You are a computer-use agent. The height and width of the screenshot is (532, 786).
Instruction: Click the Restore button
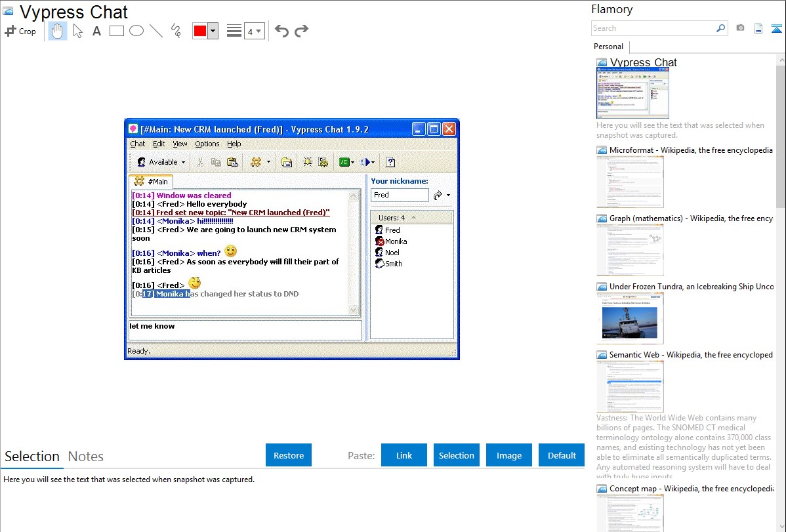(x=289, y=455)
